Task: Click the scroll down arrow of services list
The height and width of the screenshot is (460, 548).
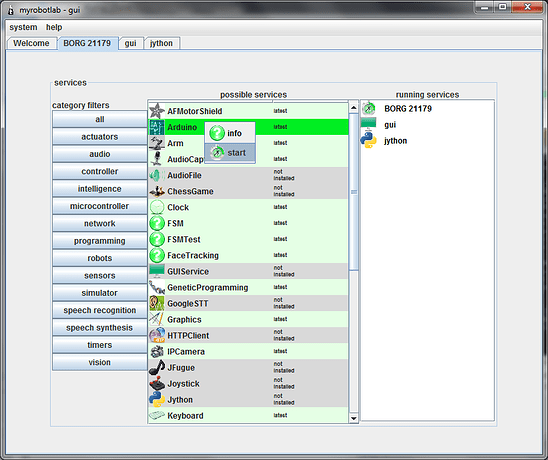Action: point(353,418)
